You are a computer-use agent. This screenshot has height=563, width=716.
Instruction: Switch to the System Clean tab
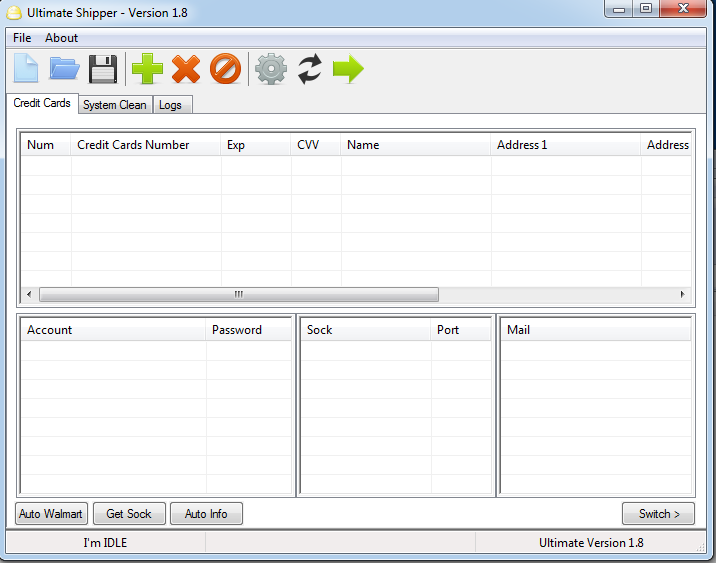click(x=114, y=105)
